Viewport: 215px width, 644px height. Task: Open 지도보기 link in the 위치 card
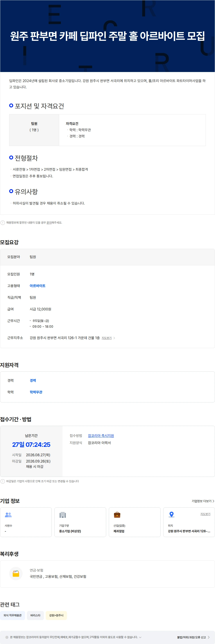(205, 514)
